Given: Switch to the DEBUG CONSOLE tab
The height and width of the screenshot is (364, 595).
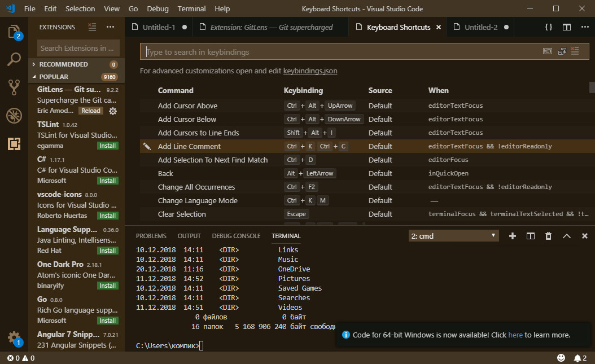Looking at the screenshot, I should [236, 236].
